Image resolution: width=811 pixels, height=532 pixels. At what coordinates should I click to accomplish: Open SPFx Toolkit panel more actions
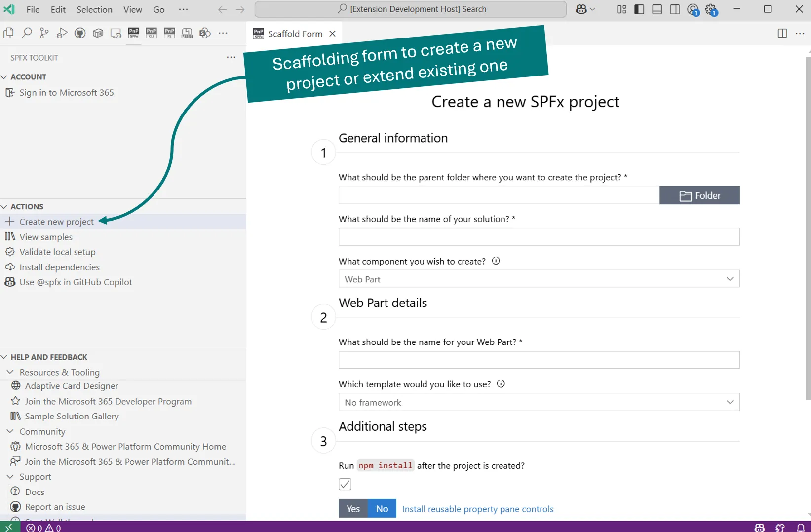[x=231, y=57]
